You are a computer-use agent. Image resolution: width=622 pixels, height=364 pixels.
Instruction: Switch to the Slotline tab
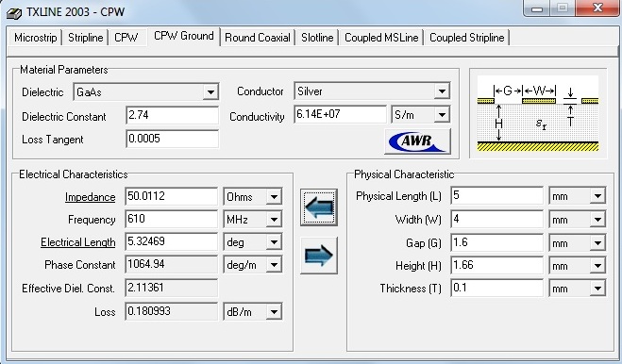[317, 38]
